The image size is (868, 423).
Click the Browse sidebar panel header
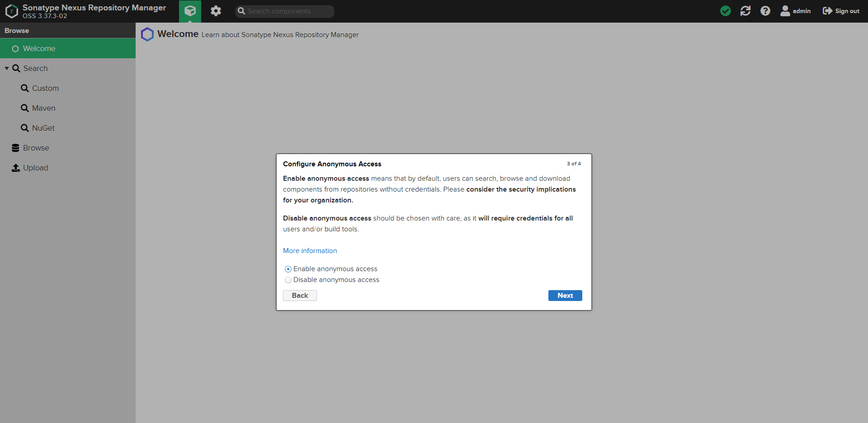click(x=68, y=30)
